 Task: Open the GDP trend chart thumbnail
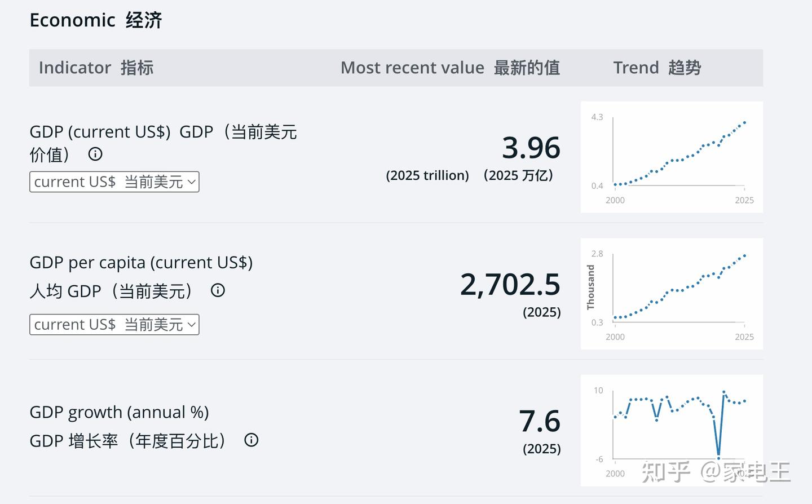click(672, 157)
